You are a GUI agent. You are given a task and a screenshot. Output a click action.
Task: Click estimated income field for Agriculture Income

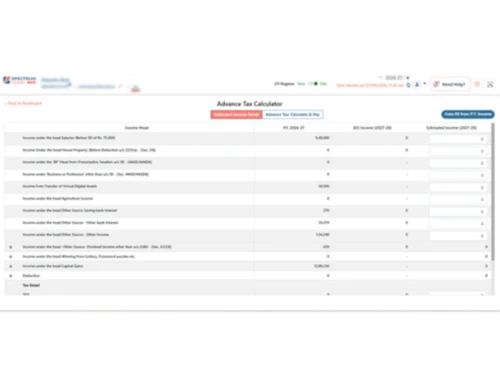tap(457, 199)
